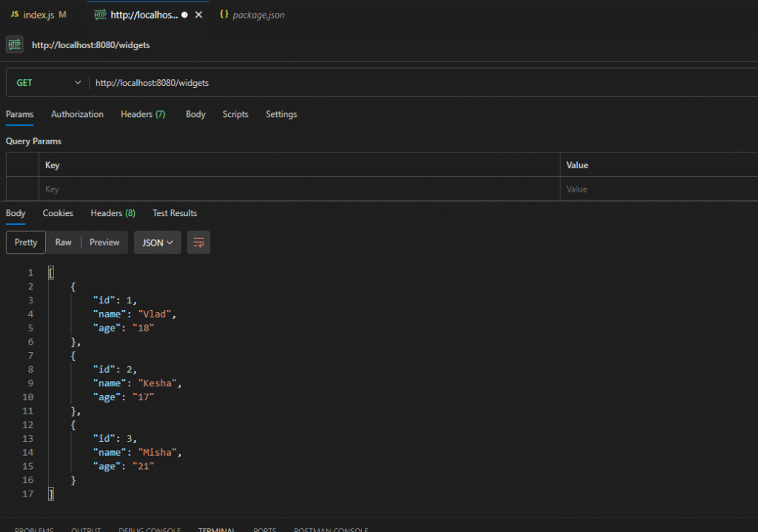Screen dimensions: 758x532
Task: Open the request Settings tab
Action: (x=281, y=115)
